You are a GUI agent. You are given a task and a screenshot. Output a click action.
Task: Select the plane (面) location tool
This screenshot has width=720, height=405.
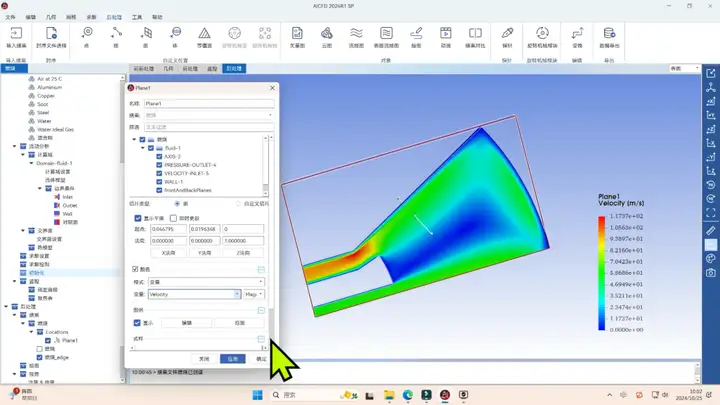click(x=146, y=37)
